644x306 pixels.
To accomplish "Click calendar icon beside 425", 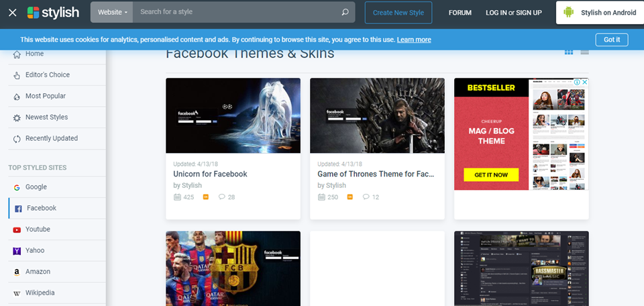I will (177, 197).
